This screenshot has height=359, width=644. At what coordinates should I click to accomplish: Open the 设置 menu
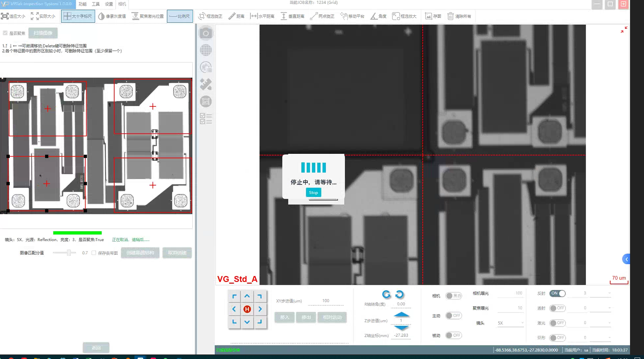click(109, 4)
